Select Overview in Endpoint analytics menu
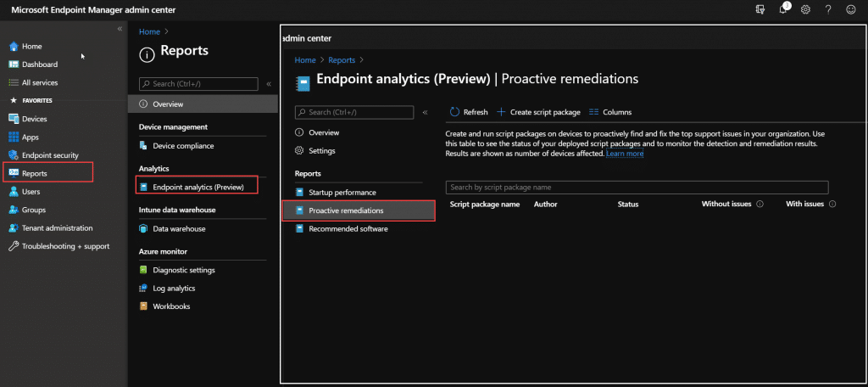The height and width of the screenshot is (387, 868). pos(324,132)
